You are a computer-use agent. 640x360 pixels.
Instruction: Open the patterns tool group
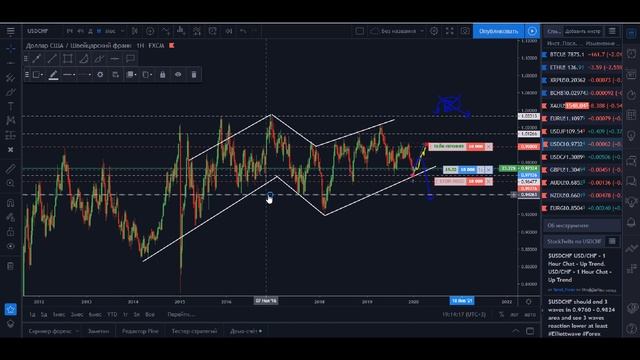pyautogui.click(x=10, y=120)
